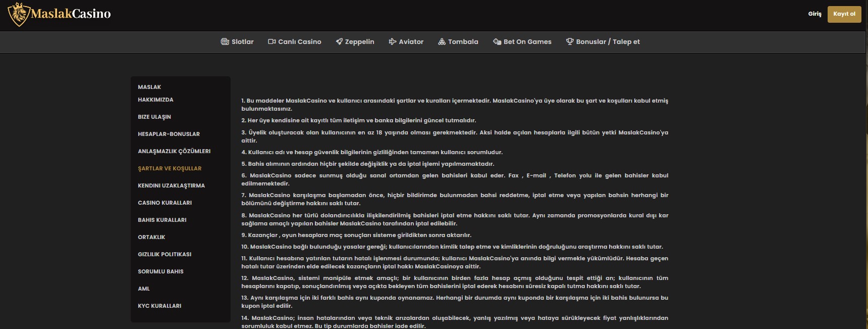Open Bonuslar / Talep et page
This screenshot has height=329, width=868.
tap(603, 41)
